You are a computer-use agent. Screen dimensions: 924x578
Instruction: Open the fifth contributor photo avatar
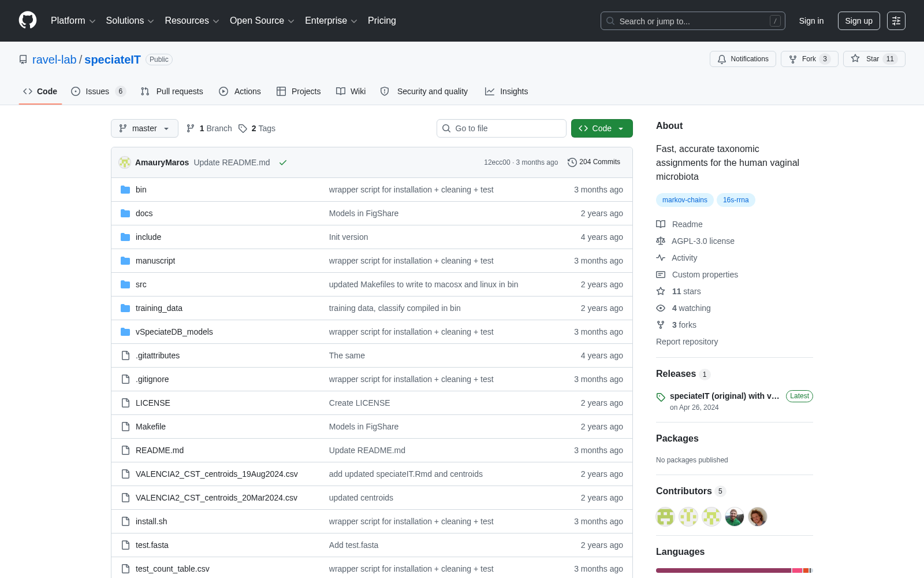758,517
